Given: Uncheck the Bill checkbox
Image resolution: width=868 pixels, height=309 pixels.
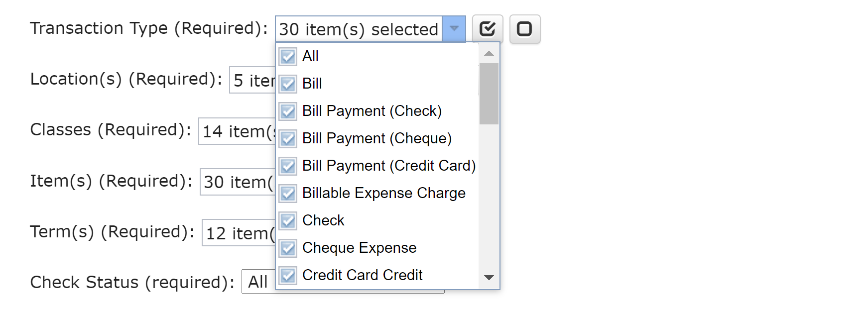Looking at the screenshot, I should (x=288, y=84).
